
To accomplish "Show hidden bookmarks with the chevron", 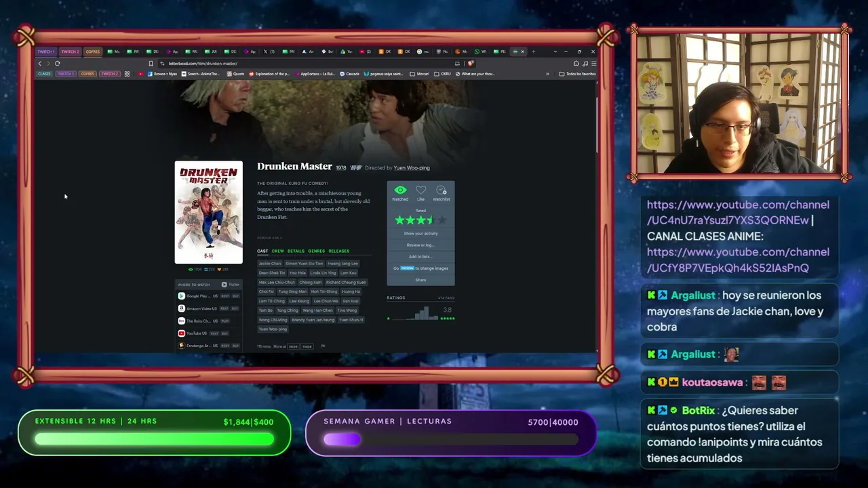I will tap(547, 74).
